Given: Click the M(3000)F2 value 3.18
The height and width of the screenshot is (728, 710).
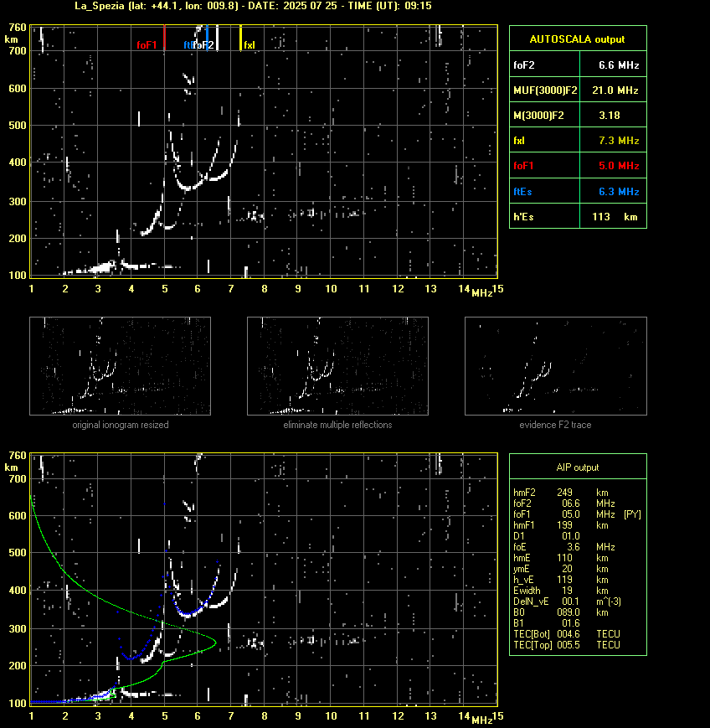Looking at the screenshot, I should pyautogui.click(x=610, y=115).
